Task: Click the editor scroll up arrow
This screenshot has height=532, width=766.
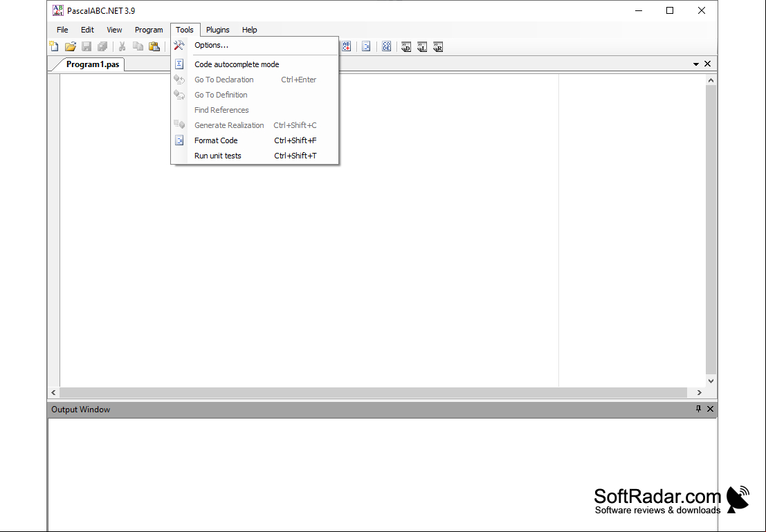Action: pos(711,80)
